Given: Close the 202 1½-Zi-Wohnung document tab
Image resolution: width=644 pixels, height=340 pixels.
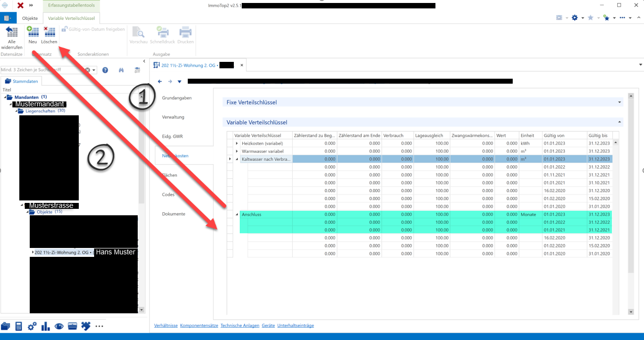Looking at the screenshot, I should coord(242,65).
